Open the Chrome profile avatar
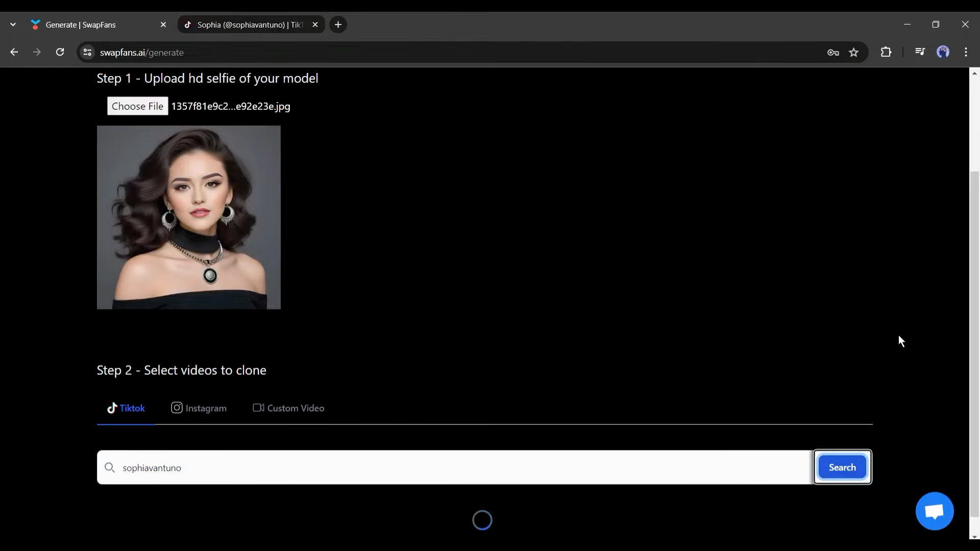 point(943,52)
